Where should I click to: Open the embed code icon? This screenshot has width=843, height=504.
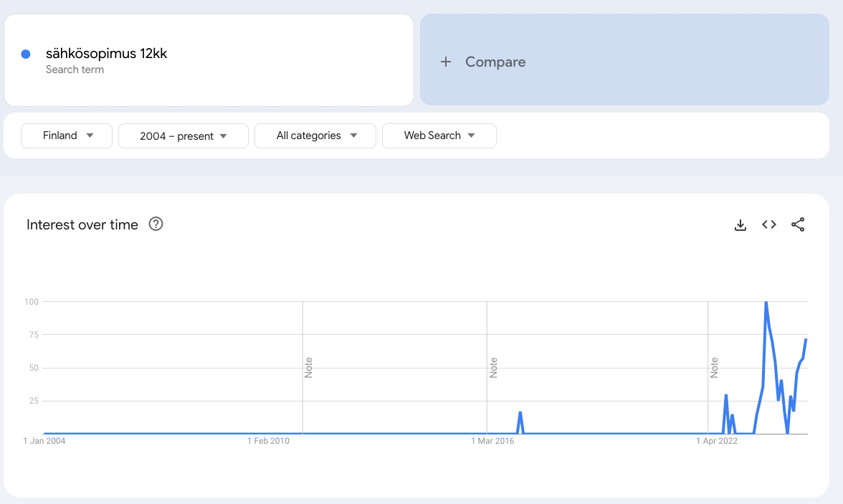pos(769,225)
